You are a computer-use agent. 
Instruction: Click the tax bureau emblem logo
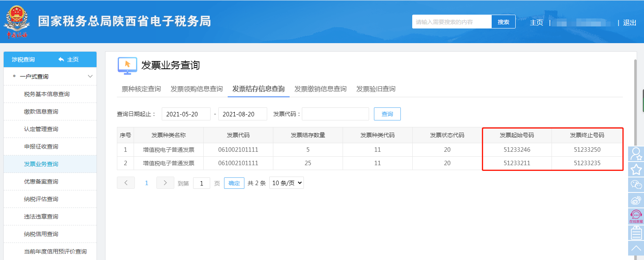click(17, 21)
